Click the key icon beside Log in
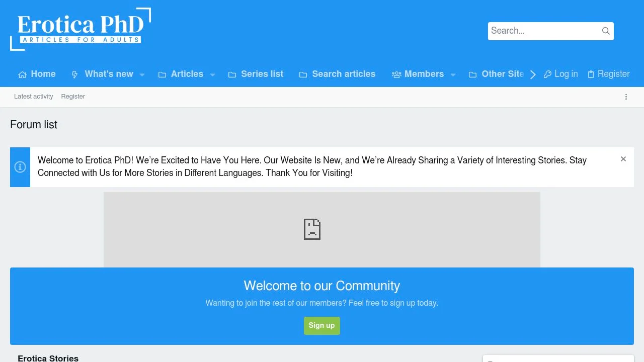Screen dimensions: 644x362 click(x=547, y=74)
